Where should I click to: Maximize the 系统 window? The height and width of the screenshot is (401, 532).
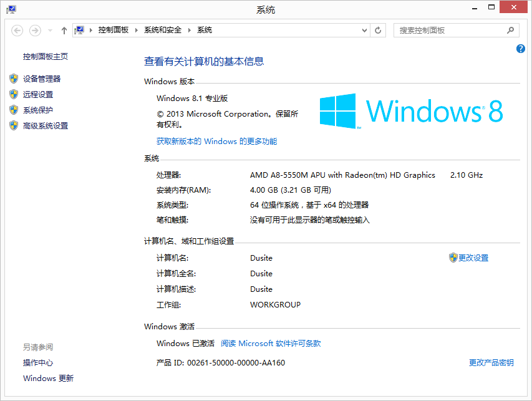click(491, 7)
